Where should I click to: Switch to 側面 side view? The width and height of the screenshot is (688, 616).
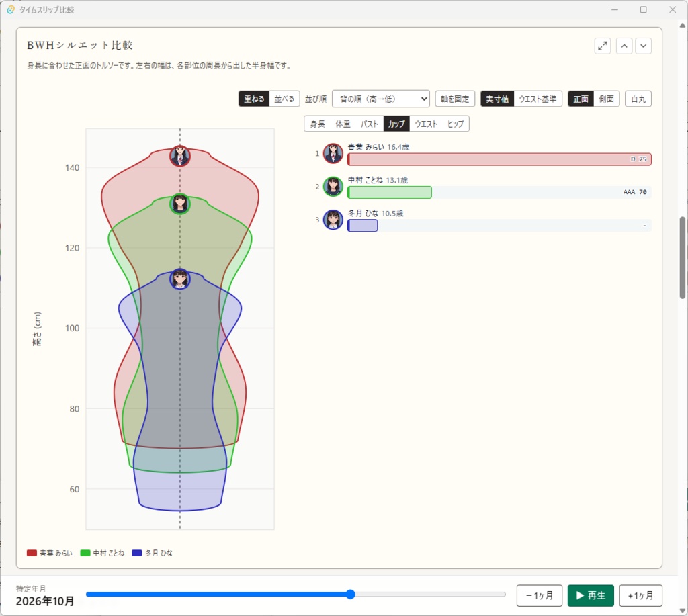tap(607, 99)
